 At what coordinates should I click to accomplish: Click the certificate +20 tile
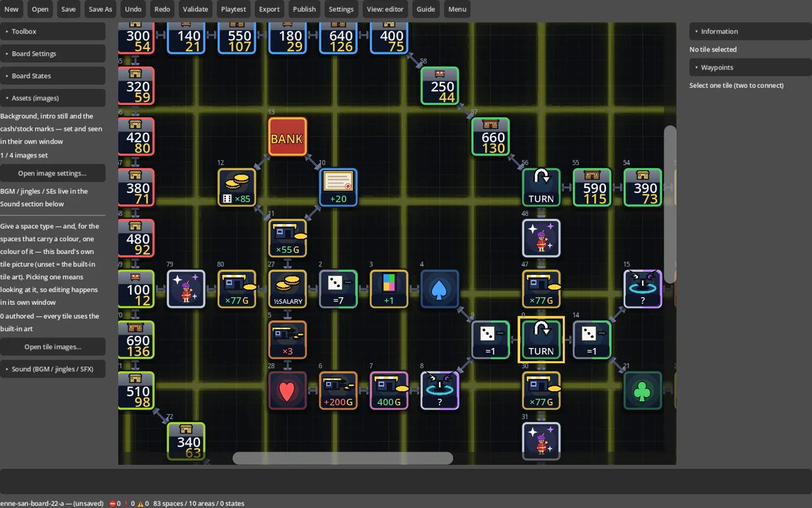click(x=338, y=187)
